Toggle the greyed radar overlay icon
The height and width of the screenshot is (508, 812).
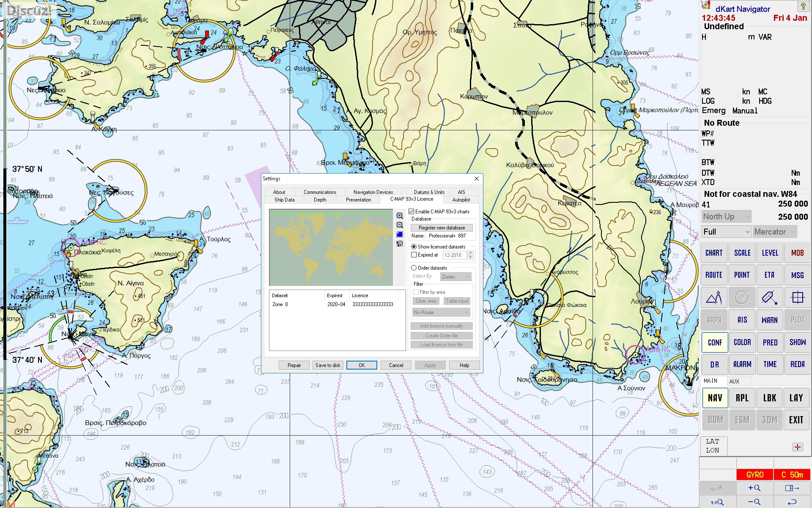(x=742, y=298)
